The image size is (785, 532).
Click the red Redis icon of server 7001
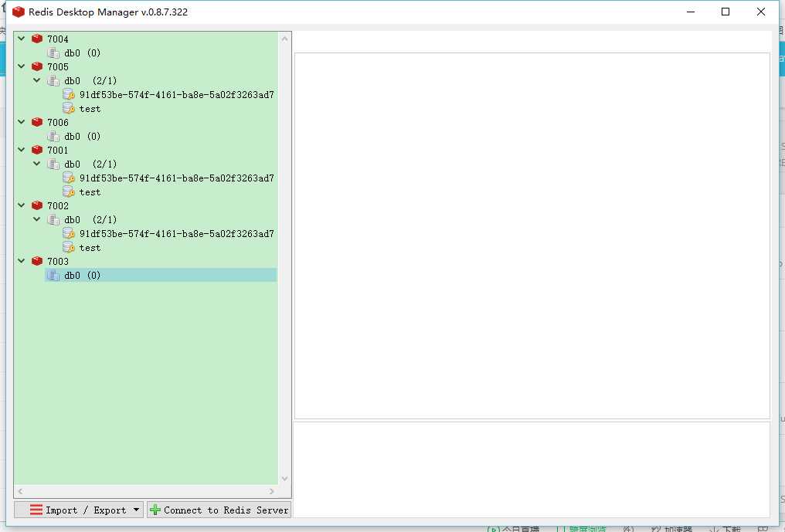point(37,150)
